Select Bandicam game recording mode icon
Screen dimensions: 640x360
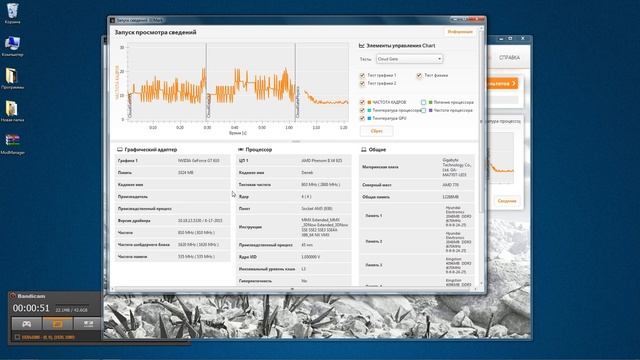(27, 324)
